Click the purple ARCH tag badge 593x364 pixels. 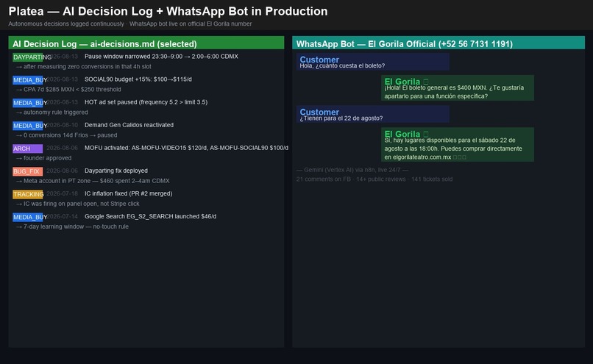pyautogui.click(x=28, y=149)
